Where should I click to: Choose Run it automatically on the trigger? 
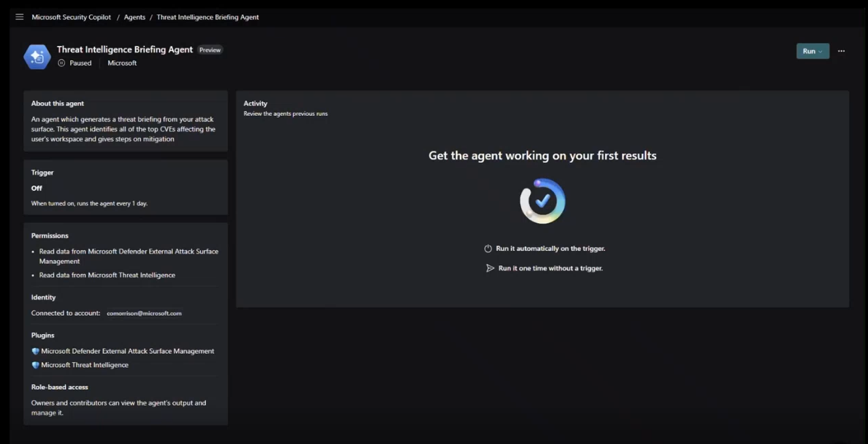(x=551, y=249)
